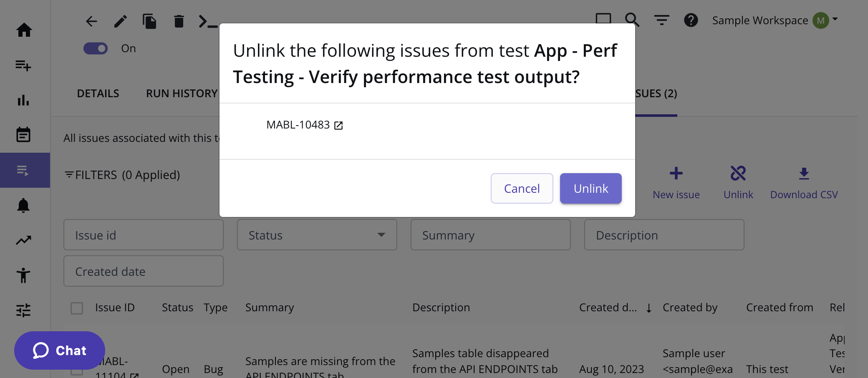Click the accessibility figure sidebar icon
This screenshot has width=868, height=378.
(x=23, y=275)
